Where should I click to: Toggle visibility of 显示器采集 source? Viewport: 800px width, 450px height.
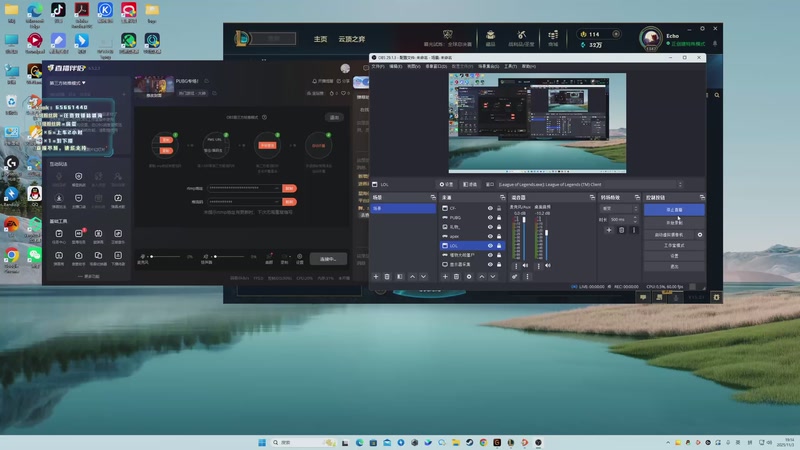point(490,264)
